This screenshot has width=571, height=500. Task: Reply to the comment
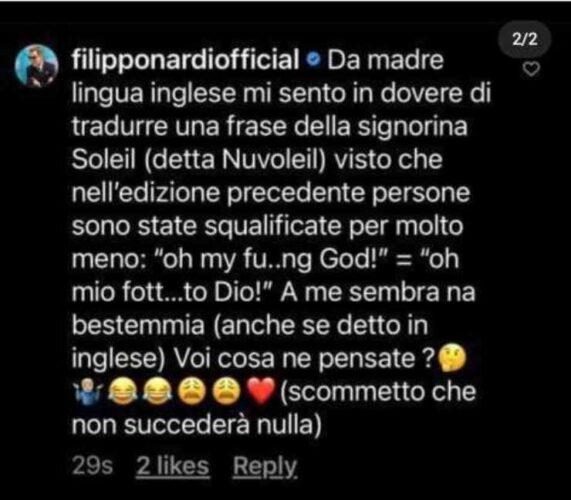tap(265, 466)
